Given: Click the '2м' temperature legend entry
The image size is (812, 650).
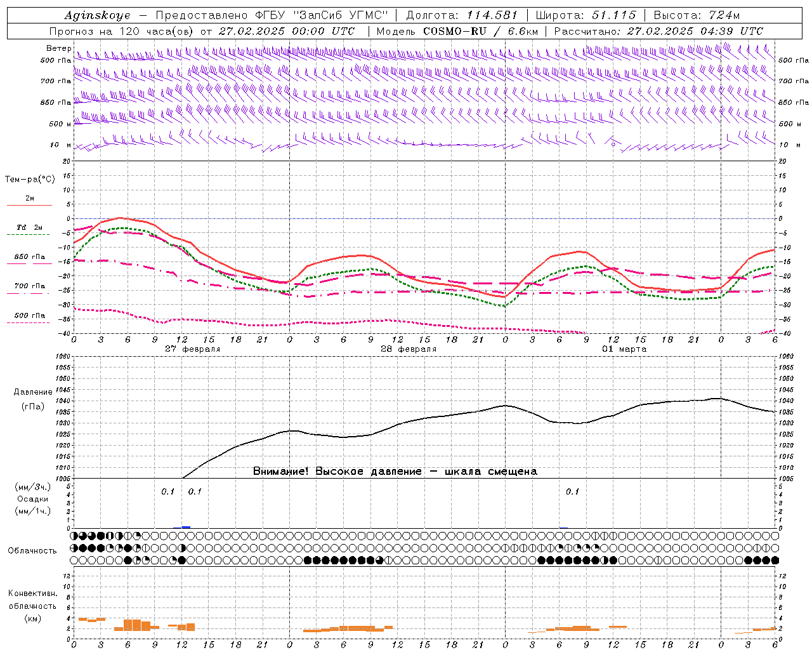Looking at the screenshot, I should click(30, 199).
